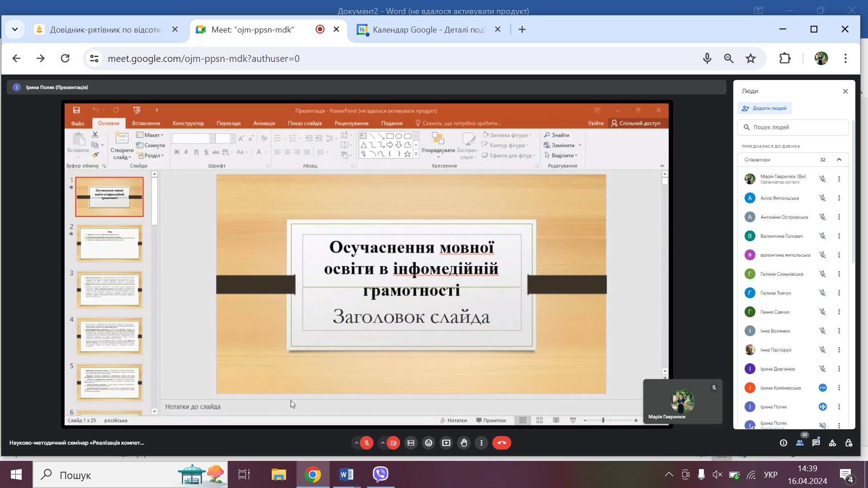Mute participant Валентина Головач
Image resolution: width=868 pixels, height=488 pixels.
(823, 236)
